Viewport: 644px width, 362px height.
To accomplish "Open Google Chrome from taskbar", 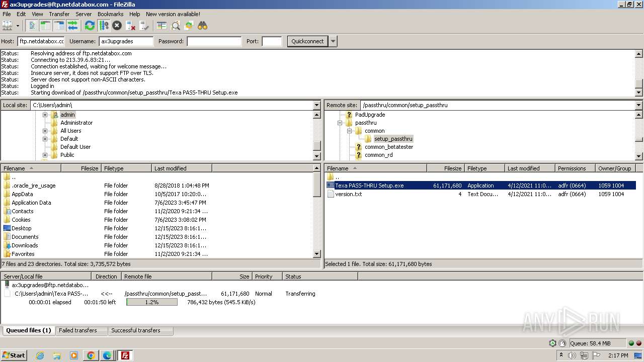I will (x=91, y=355).
